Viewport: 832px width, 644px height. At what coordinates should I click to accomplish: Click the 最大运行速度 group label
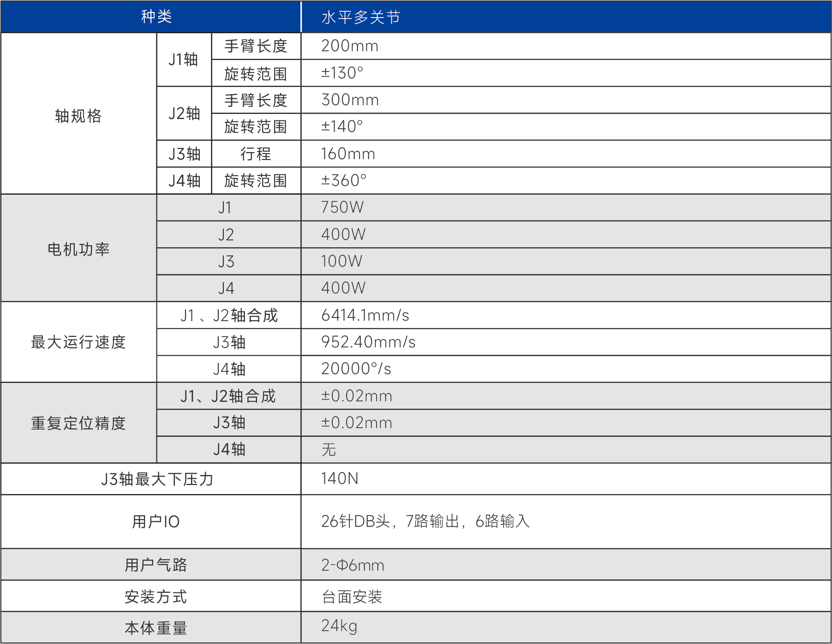coord(78,342)
